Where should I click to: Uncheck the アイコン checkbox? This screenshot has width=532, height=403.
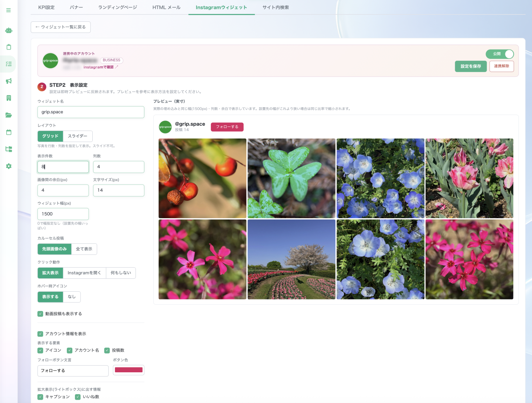pos(40,350)
